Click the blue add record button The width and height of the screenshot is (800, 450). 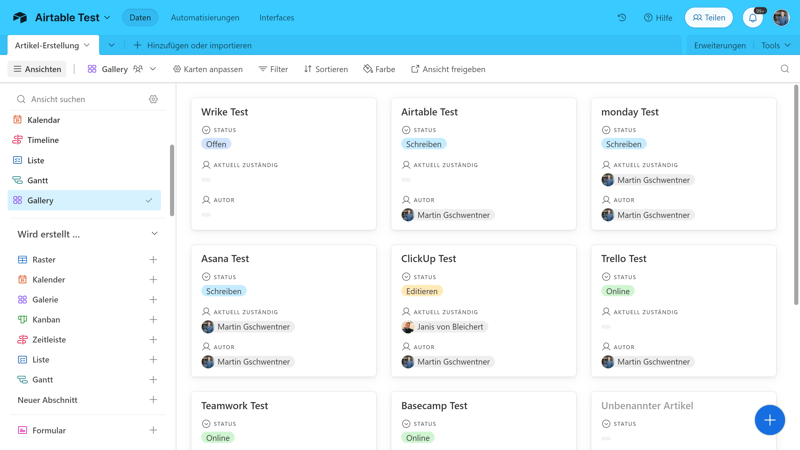pos(769,420)
